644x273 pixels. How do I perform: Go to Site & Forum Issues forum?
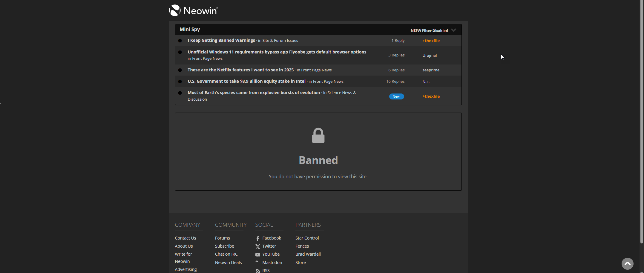point(280,40)
